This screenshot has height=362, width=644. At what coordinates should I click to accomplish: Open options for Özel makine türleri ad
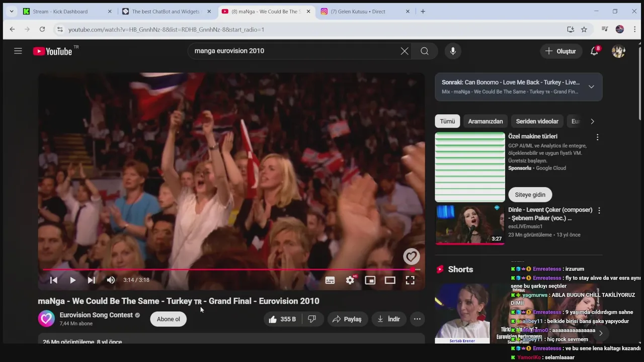(597, 137)
